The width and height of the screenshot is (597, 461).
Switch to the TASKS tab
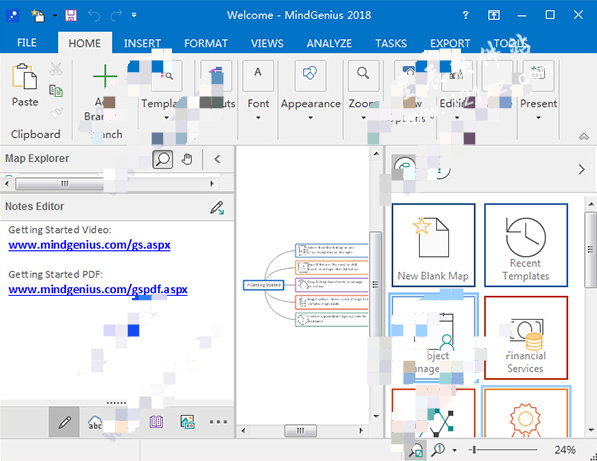click(391, 43)
